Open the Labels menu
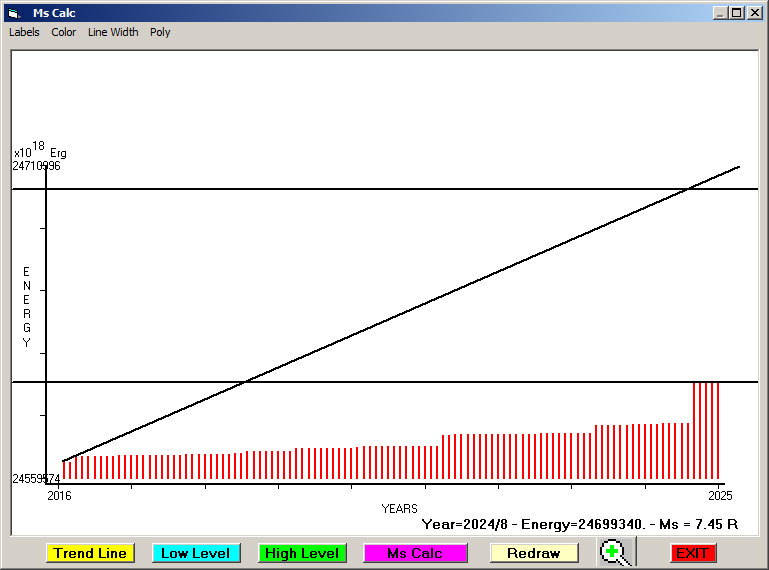Viewport: 769px width, 570px height. click(x=24, y=32)
